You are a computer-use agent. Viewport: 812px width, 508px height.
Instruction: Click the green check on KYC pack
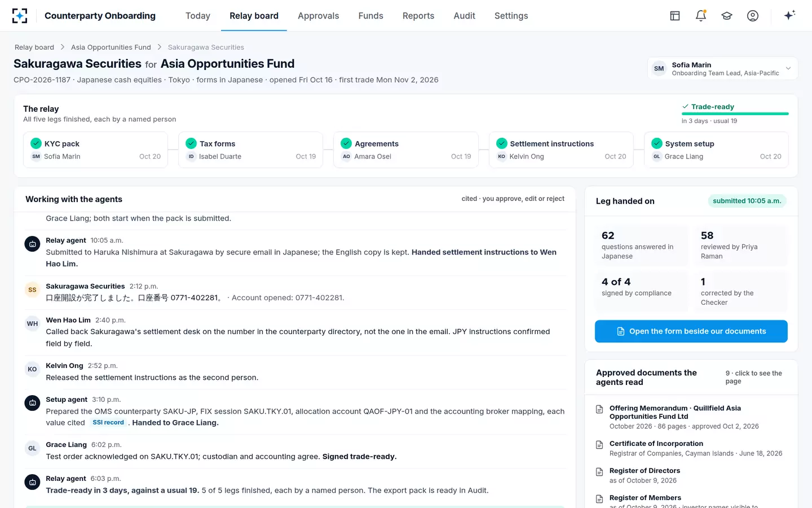pyautogui.click(x=36, y=143)
